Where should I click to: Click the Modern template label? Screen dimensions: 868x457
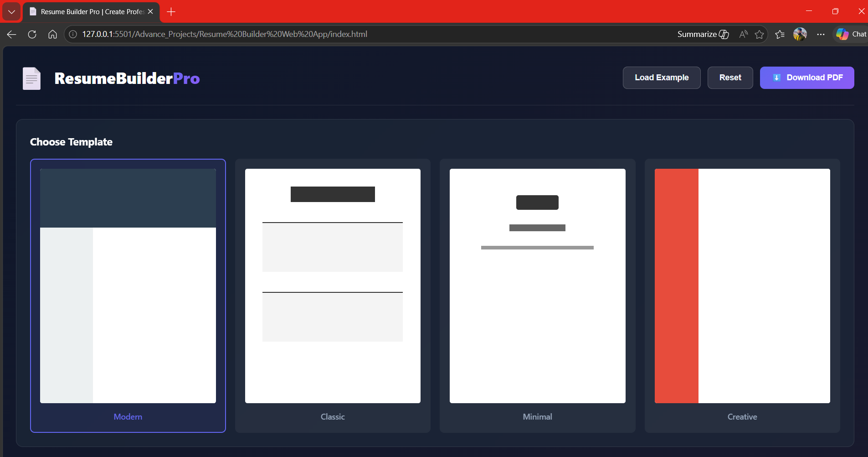(128, 417)
